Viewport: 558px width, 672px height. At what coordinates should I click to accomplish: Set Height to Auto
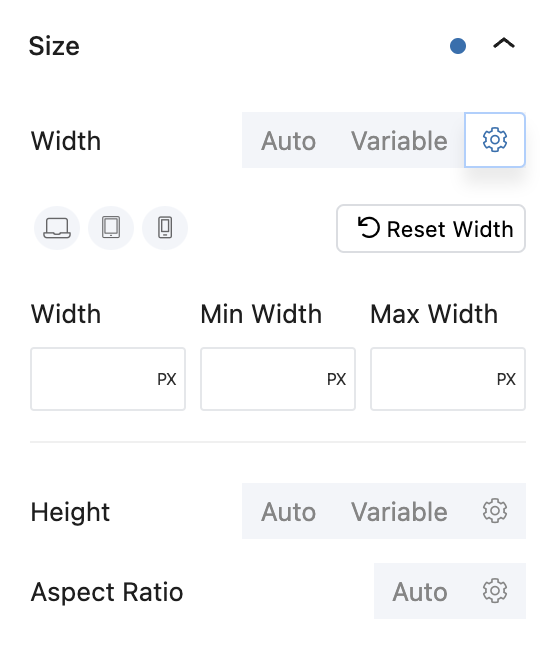(288, 511)
